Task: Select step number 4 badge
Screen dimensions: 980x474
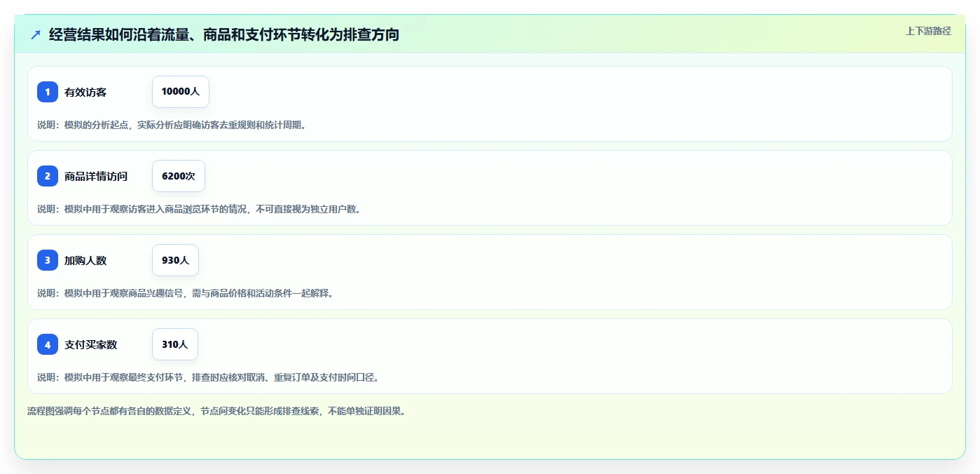Action: pyautogui.click(x=48, y=344)
